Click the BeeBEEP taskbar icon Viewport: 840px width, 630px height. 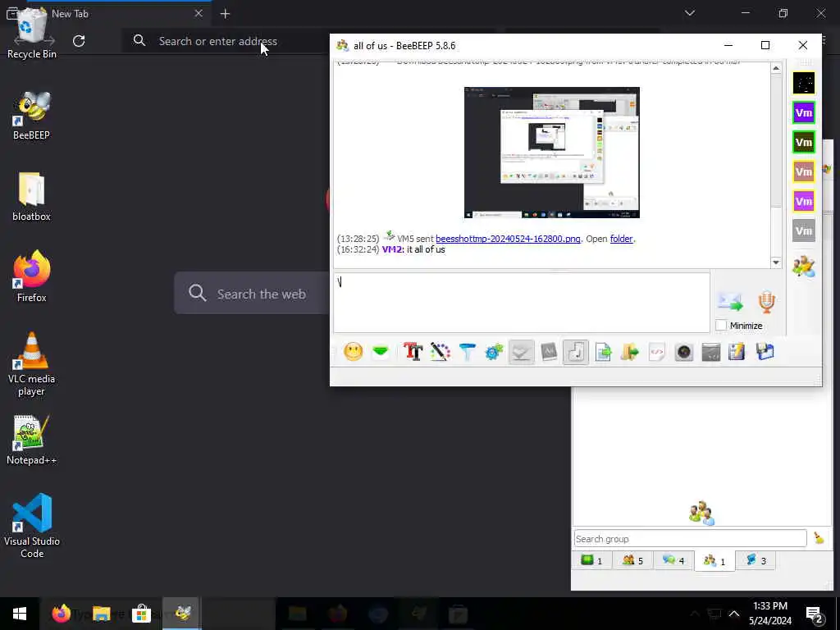[x=182, y=614]
